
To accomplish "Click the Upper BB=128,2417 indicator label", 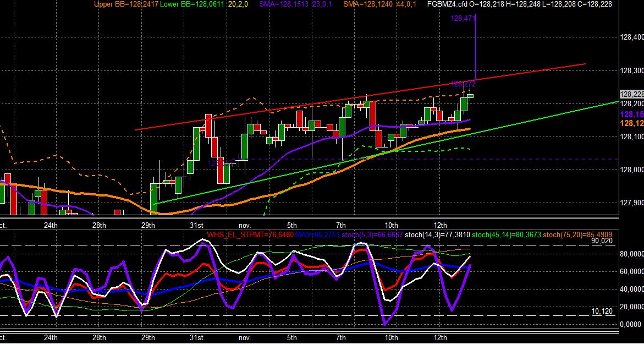I will (x=126, y=4).
